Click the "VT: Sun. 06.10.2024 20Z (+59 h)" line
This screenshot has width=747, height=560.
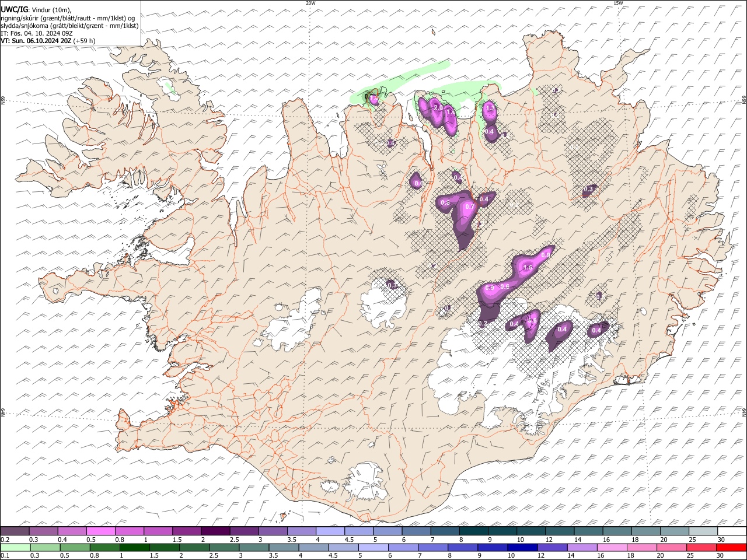[x=48, y=41]
